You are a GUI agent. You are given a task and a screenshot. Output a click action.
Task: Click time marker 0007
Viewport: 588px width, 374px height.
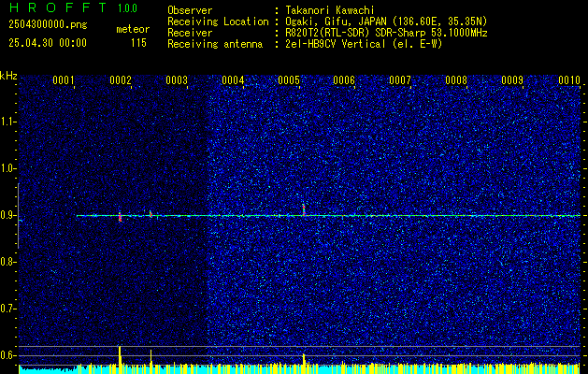pyautogui.click(x=400, y=80)
